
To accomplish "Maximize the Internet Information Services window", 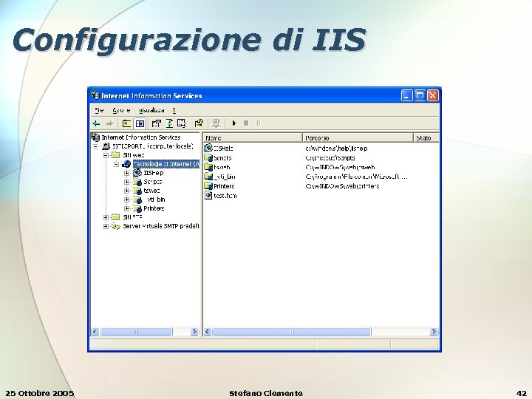I will 420,95.
